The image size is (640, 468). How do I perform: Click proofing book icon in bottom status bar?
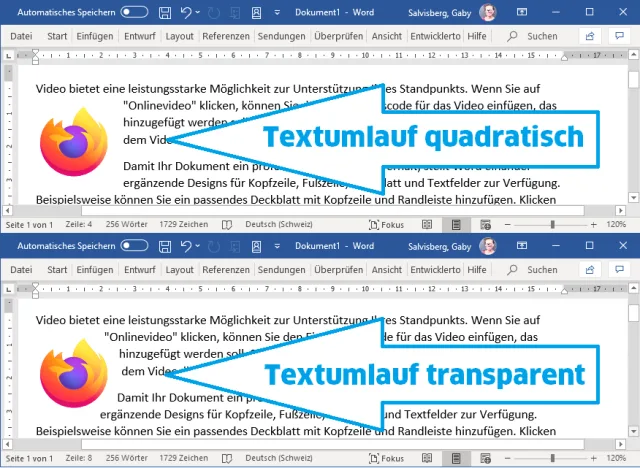click(227, 459)
